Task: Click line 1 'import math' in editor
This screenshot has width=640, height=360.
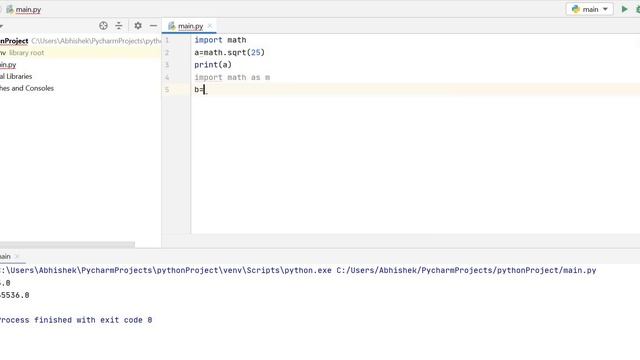Action: point(220,40)
